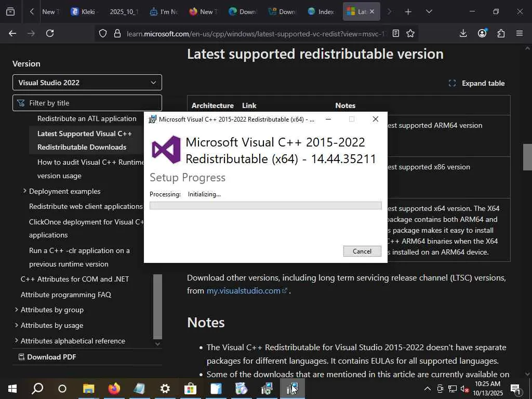The height and width of the screenshot is (399, 532).
Task: Click the URL address bar
Action: (256, 34)
